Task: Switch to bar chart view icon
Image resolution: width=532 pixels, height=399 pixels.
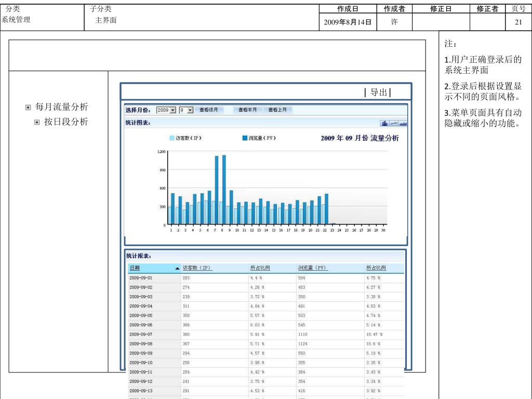Action: click(x=385, y=123)
